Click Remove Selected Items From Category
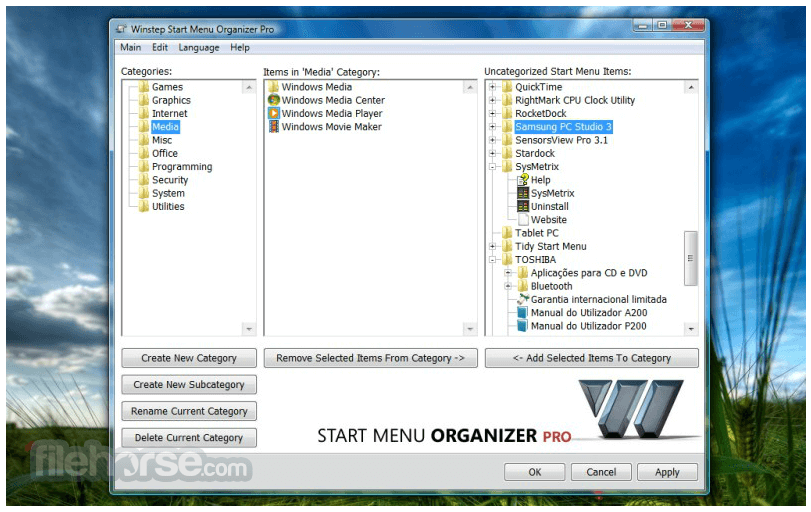The width and height of the screenshot is (811, 512). click(370, 358)
